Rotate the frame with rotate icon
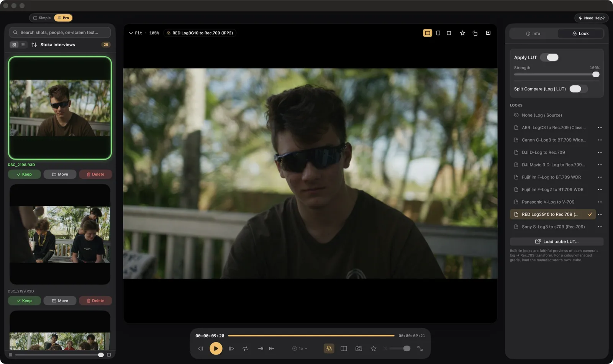This screenshot has height=364, width=613. coord(475,33)
